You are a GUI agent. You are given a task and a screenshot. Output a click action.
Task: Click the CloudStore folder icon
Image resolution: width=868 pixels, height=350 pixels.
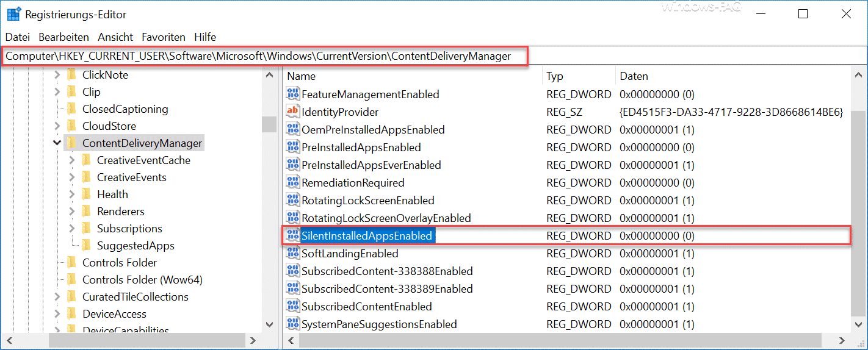pos(71,126)
